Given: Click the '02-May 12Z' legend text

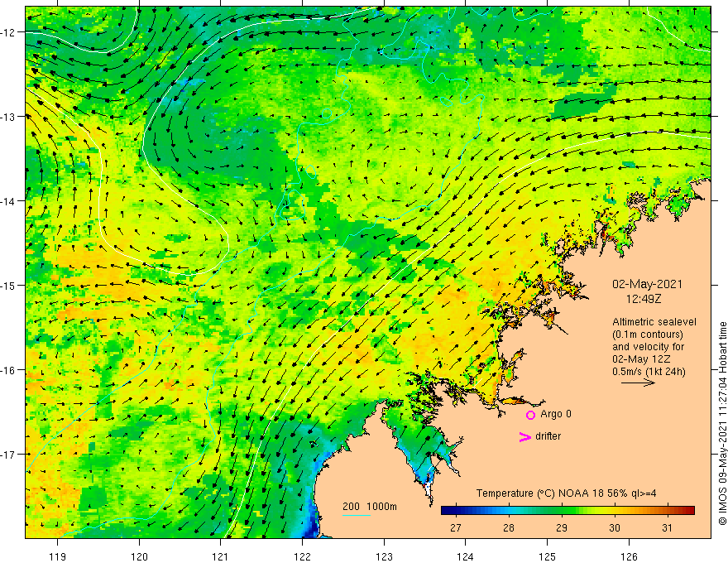Looking at the screenshot, I should click(x=640, y=359).
